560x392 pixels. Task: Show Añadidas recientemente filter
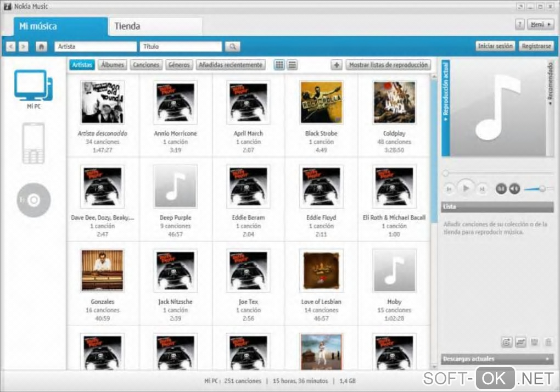[231, 65]
